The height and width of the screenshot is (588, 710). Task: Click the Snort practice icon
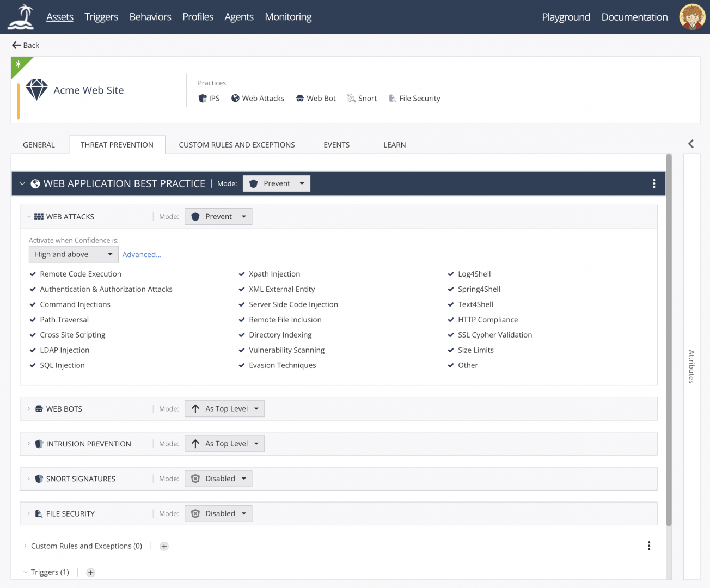(351, 99)
